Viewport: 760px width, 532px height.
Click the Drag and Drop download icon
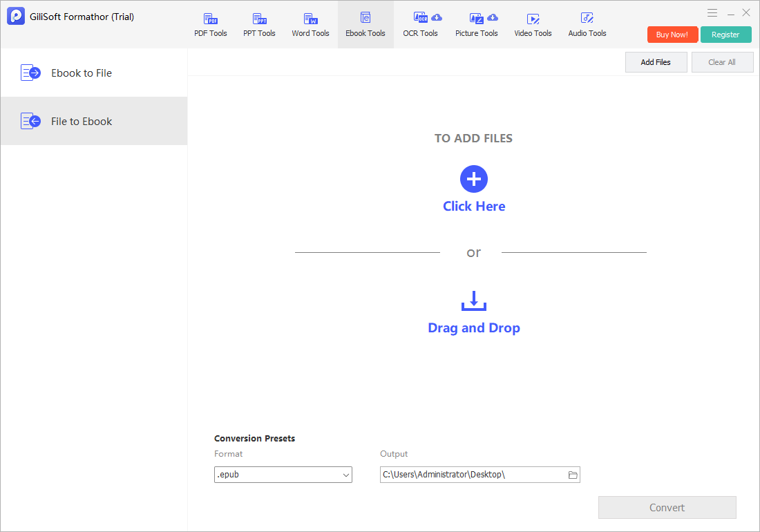tap(473, 301)
